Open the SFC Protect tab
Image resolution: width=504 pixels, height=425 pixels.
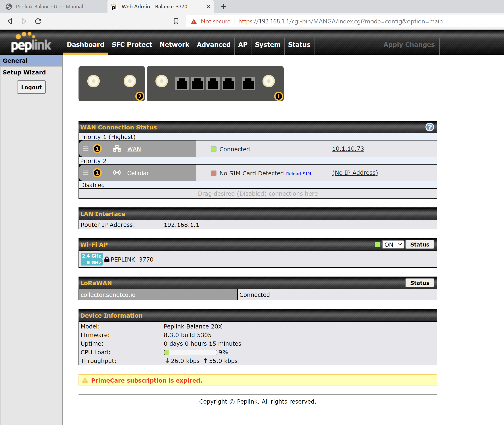(132, 45)
